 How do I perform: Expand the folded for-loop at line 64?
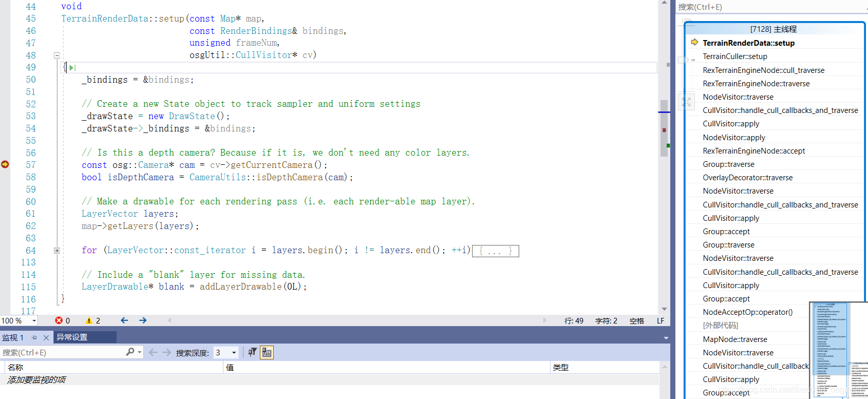(x=57, y=251)
